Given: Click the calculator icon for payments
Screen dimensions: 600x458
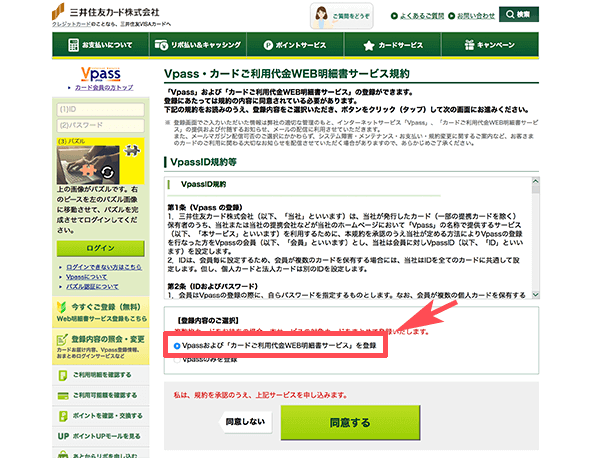Looking at the screenshot, I should 73,45.
